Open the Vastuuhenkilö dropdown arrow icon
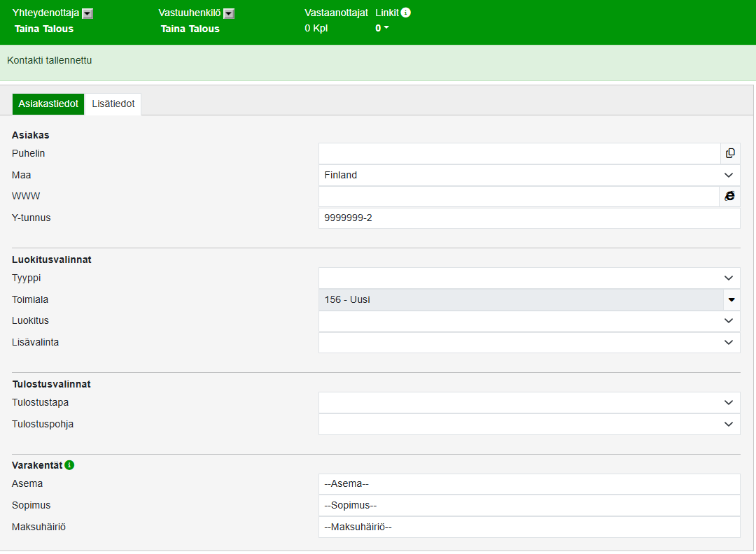The width and height of the screenshot is (756, 554). pyautogui.click(x=228, y=13)
